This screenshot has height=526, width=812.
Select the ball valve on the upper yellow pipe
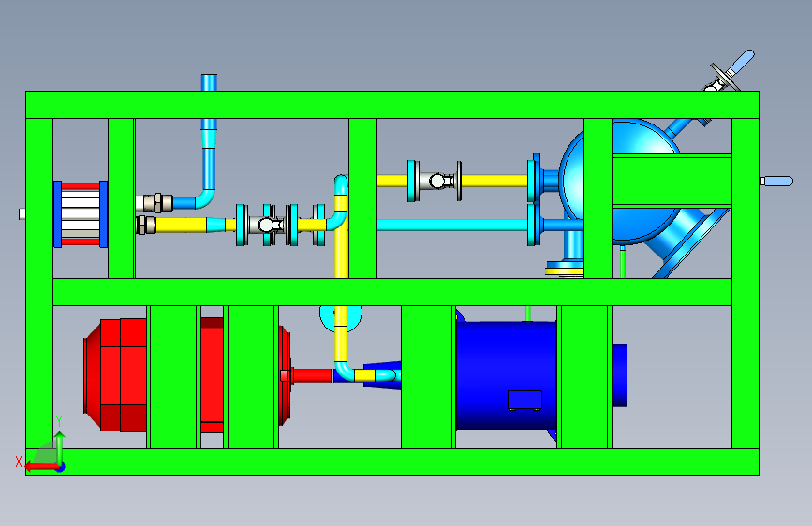pyautogui.click(x=437, y=181)
